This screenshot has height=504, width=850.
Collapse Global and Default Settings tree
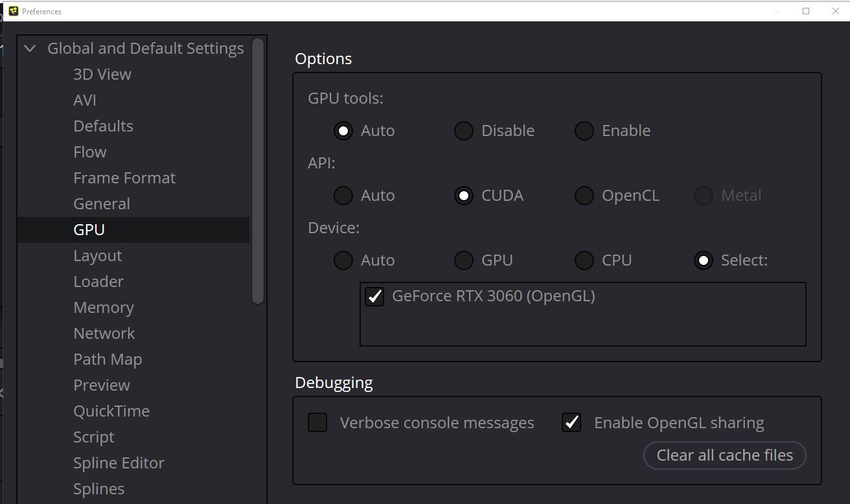point(30,49)
